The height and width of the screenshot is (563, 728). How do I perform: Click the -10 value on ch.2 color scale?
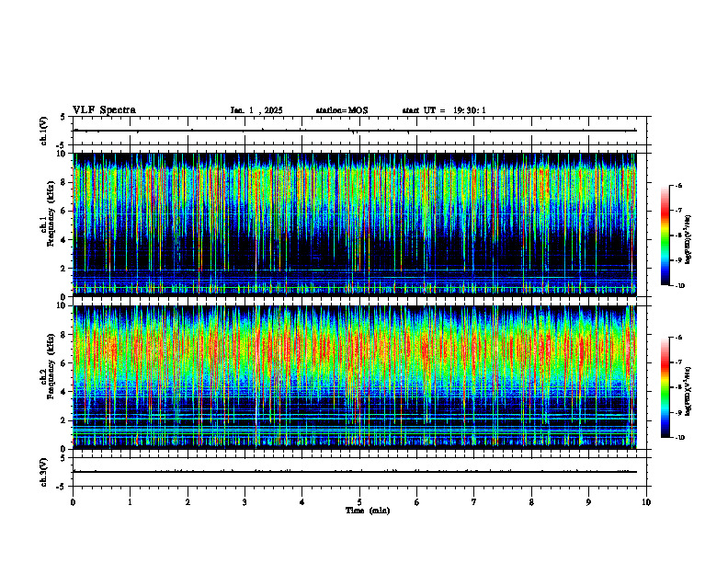tap(679, 438)
